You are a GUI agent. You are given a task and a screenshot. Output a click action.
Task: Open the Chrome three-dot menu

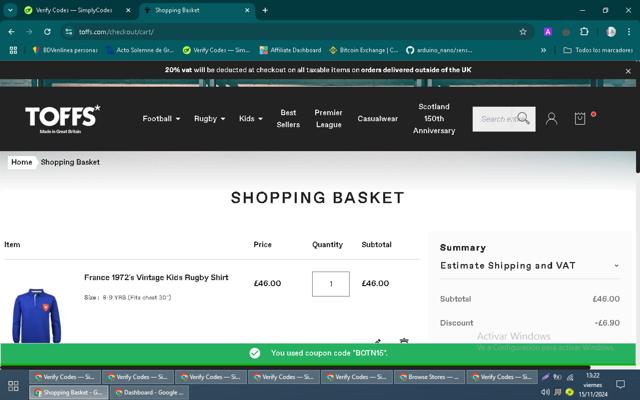click(x=629, y=32)
